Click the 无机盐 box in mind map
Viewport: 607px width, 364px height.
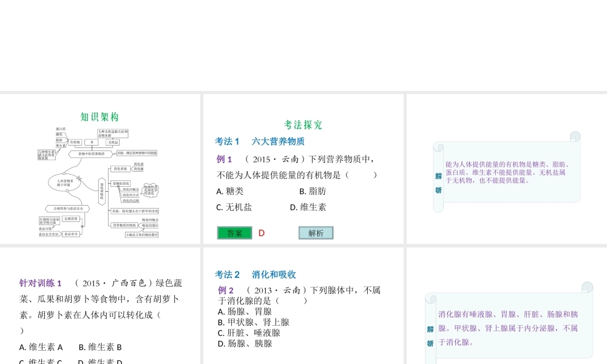[x=113, y=143]
